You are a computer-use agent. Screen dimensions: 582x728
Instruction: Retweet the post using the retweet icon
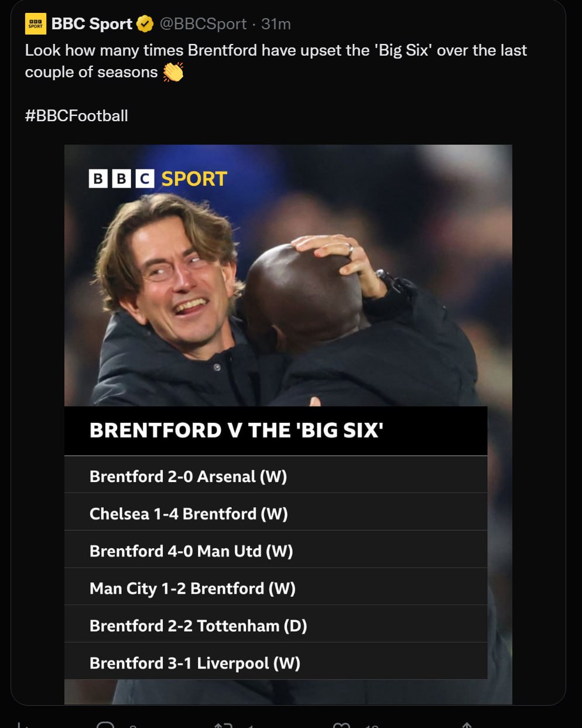pyautogui.click(x=223, y=725)
